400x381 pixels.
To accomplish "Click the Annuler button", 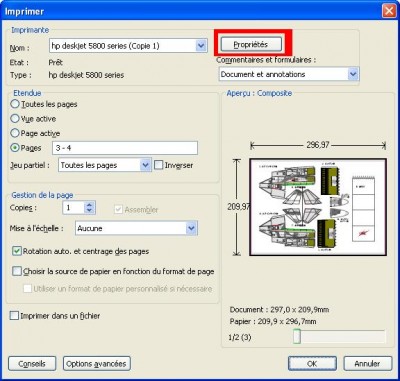I will tap(367, 364).
